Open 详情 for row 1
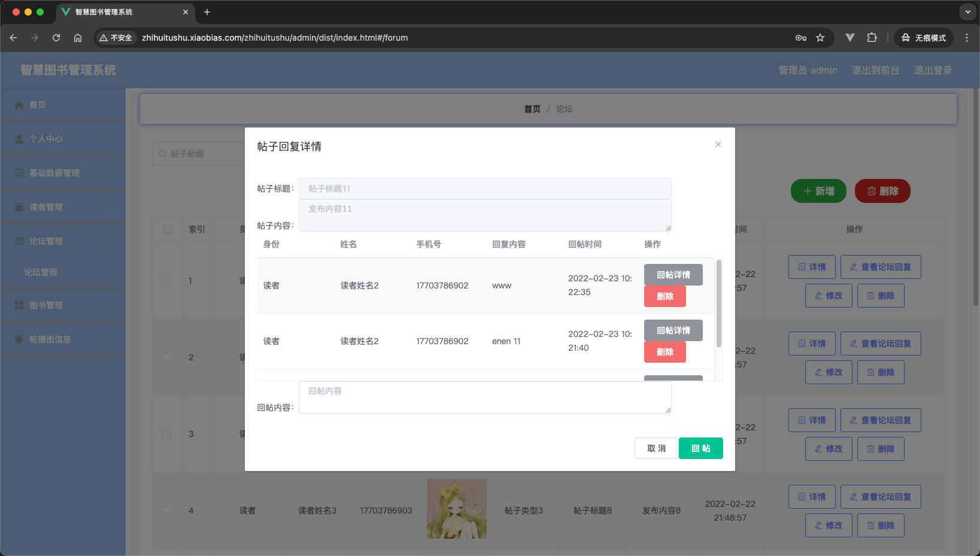Screen dimensions: 980x556 pyautogui.click(x=811, y=267)
